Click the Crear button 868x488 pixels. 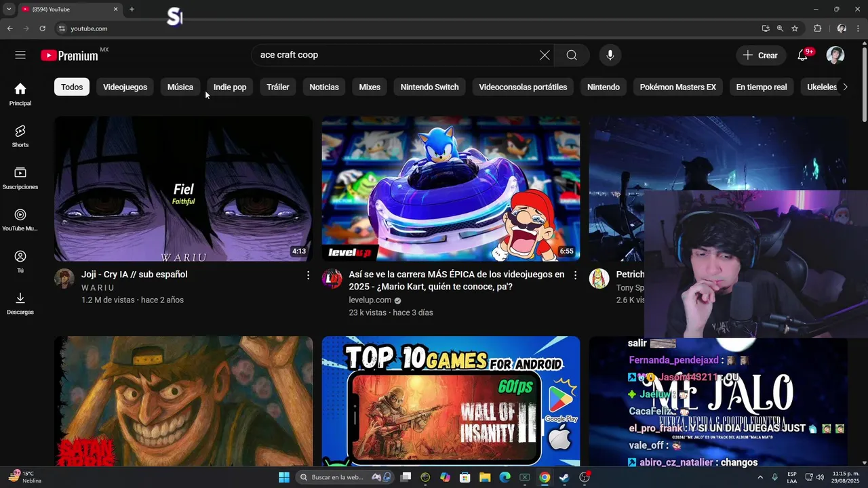pyautogui.click(x=761, y=55)
